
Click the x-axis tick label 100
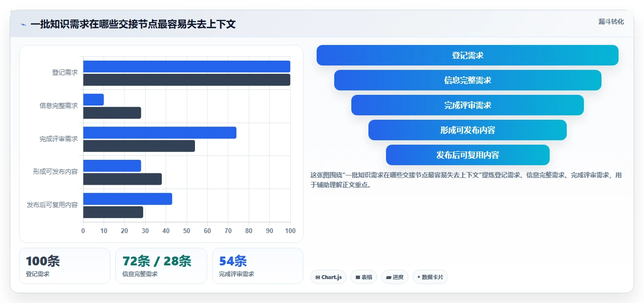click(x=290, y=231)
